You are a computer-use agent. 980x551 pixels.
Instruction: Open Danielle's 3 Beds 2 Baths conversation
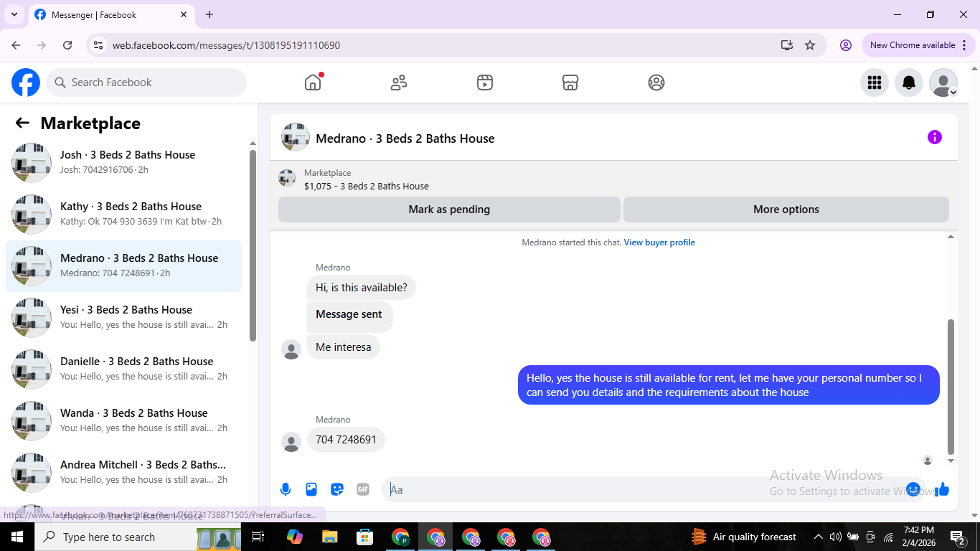123,369
